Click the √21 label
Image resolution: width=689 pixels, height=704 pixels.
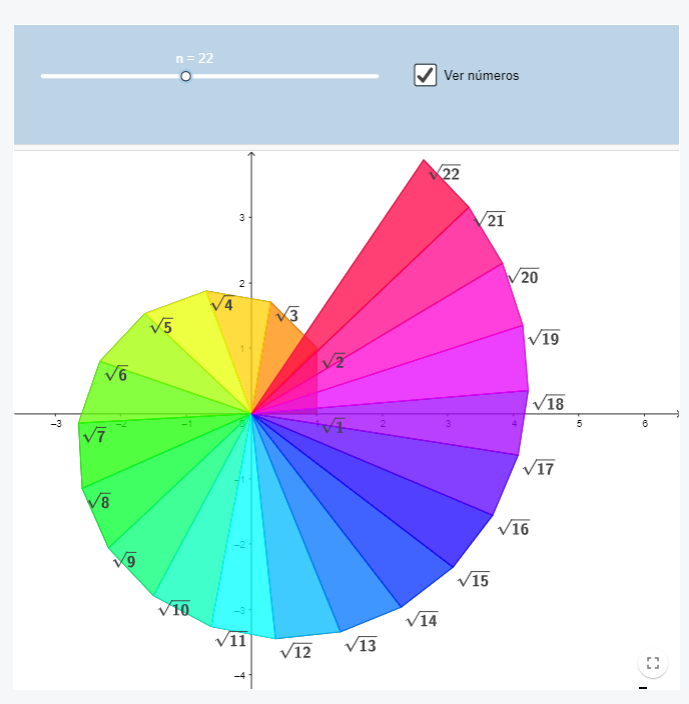(x=489, y=220)
